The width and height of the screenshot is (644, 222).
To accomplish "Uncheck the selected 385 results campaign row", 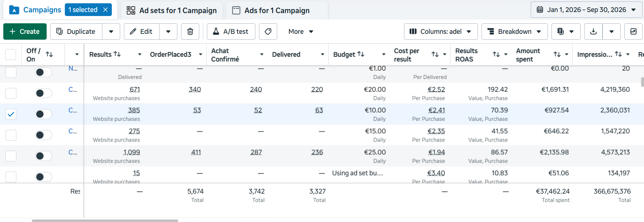I will 11,114.
